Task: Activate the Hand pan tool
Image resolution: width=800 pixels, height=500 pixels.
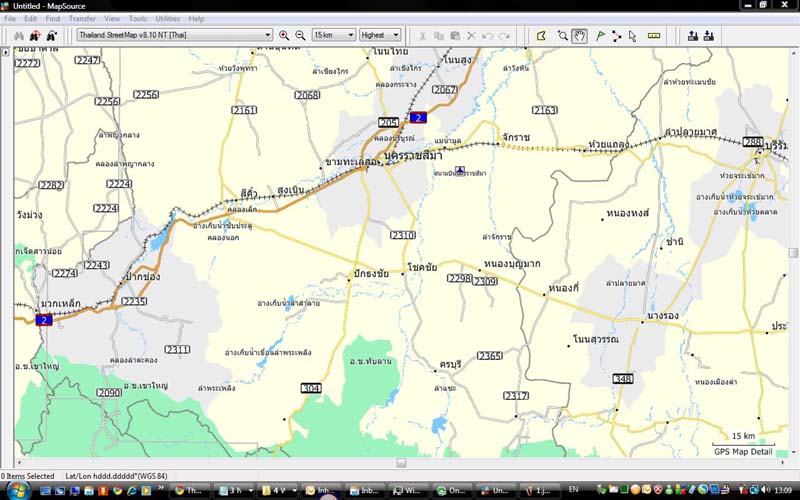Action: pos(580,35)
